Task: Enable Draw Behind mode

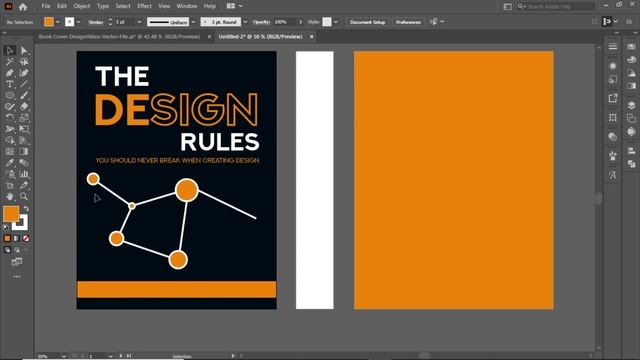Action: click(17, 250)
